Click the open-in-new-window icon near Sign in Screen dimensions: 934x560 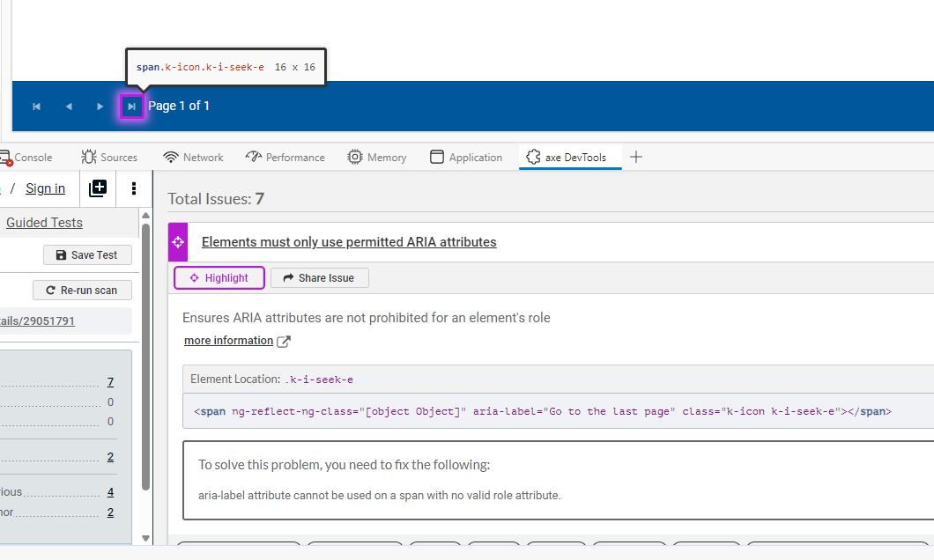coord(98,188)
